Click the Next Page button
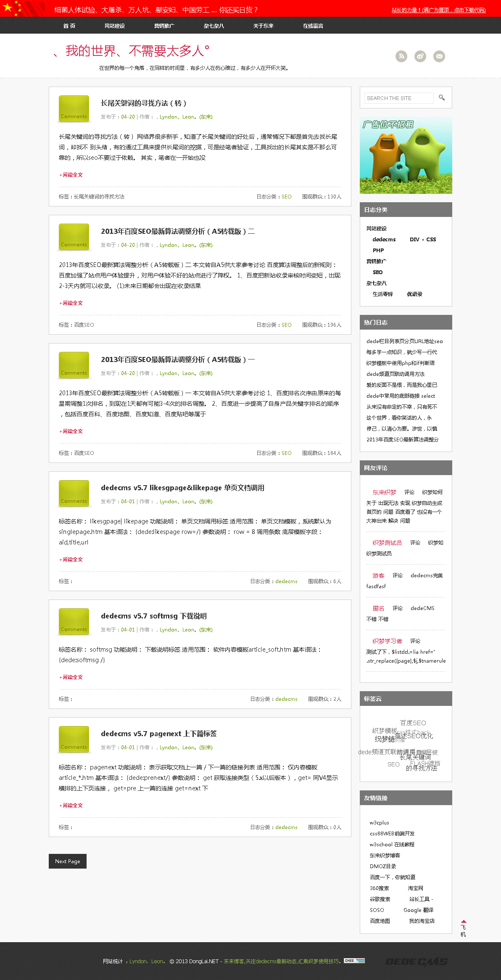 [x=68, y=861]
